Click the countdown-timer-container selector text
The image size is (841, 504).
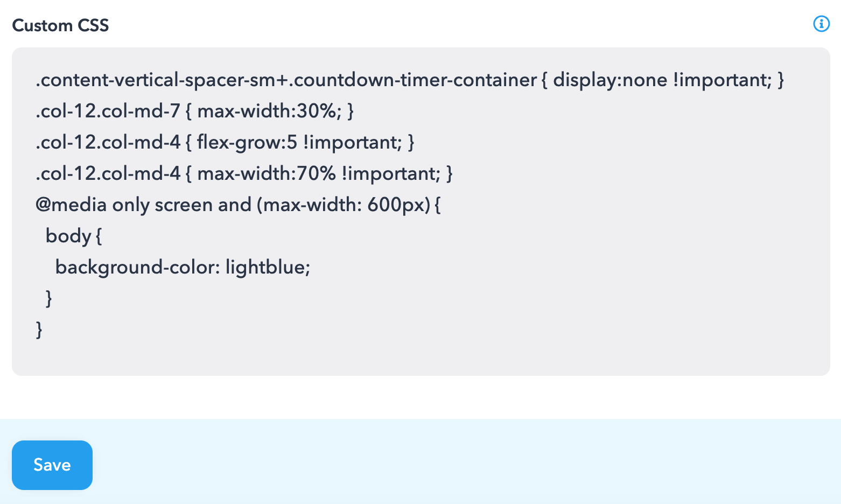coord(415,80)
